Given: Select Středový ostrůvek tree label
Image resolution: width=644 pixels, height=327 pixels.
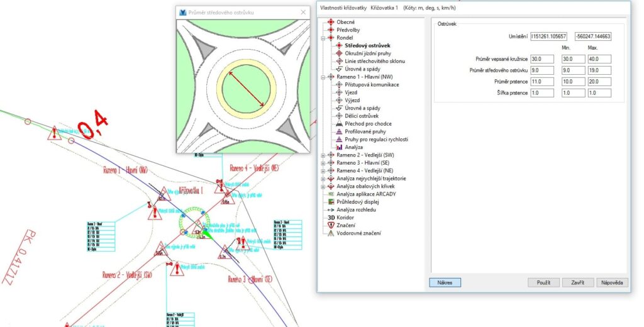Looking at the screenshot, I should click(367, 46).
